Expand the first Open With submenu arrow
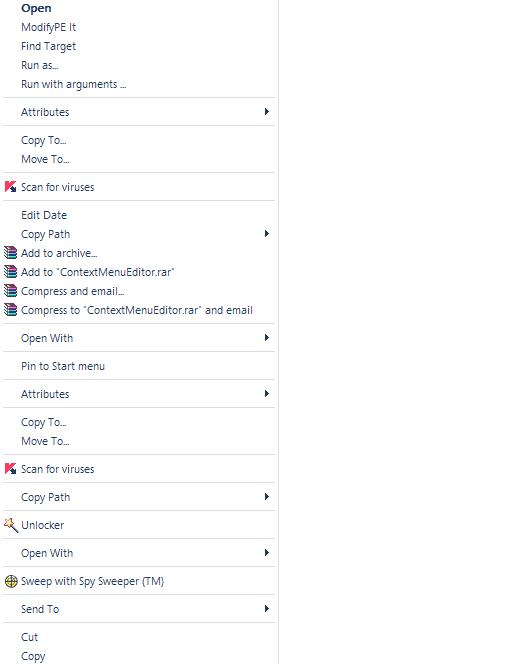Viewport: 512px width, 664px height. [x=266, y=338]
